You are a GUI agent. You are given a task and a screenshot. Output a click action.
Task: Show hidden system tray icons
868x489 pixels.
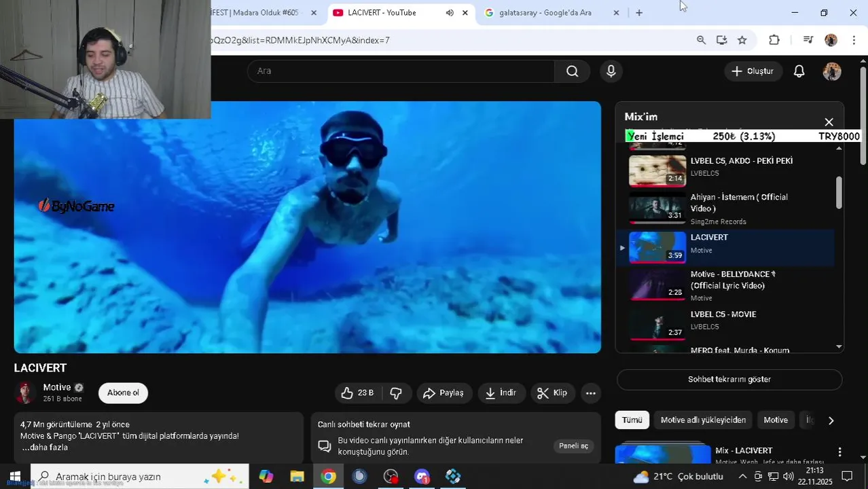coord(742,477)
